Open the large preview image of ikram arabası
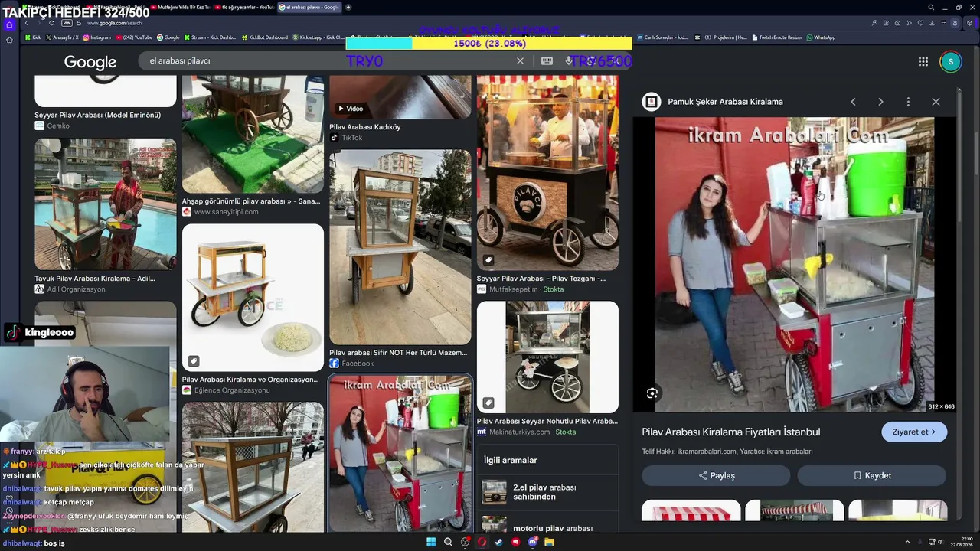 (x=794, y=265)
